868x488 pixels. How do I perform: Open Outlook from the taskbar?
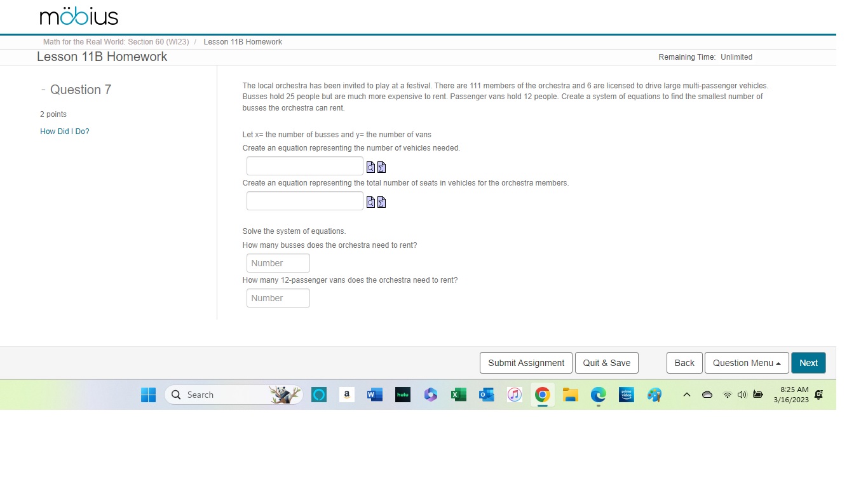(487, 395)
